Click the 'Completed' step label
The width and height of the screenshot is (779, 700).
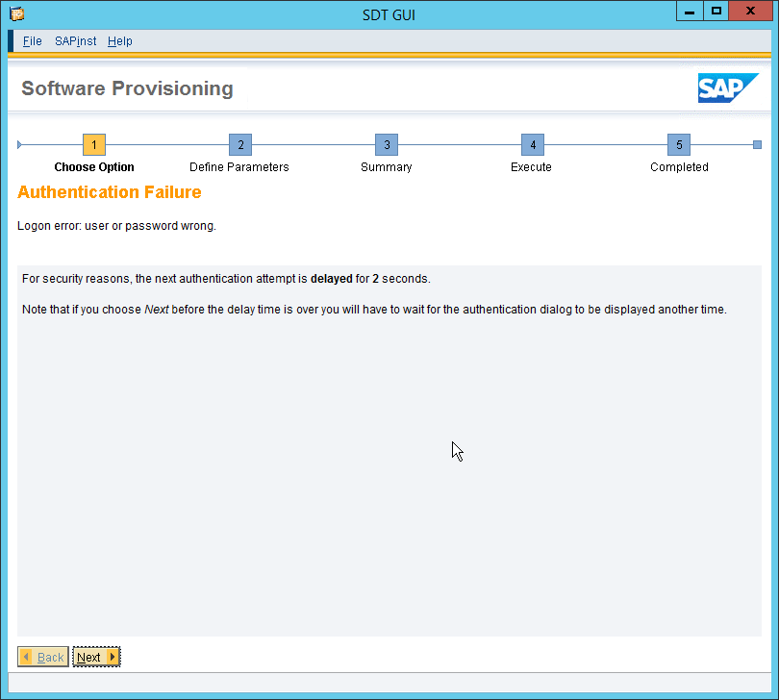click(x=679, y=167)
